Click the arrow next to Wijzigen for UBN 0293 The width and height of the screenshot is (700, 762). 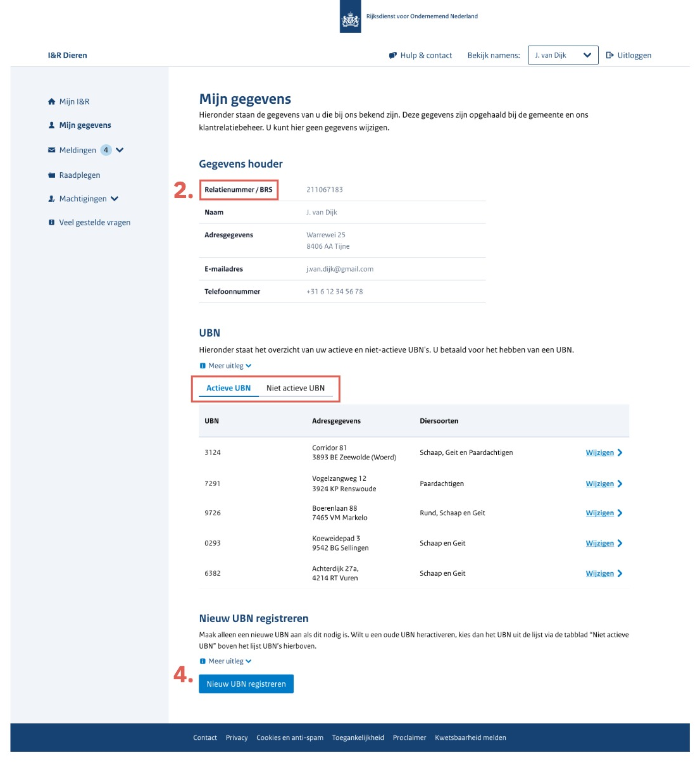click(620, 543)
